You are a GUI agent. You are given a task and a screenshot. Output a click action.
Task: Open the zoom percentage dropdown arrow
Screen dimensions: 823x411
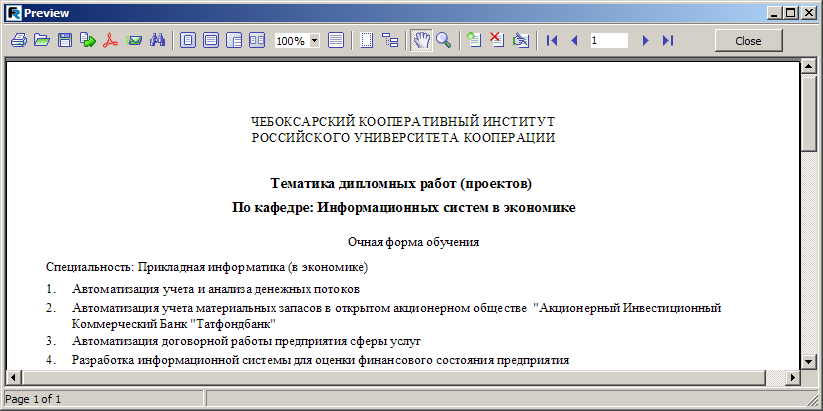point(315,40)
